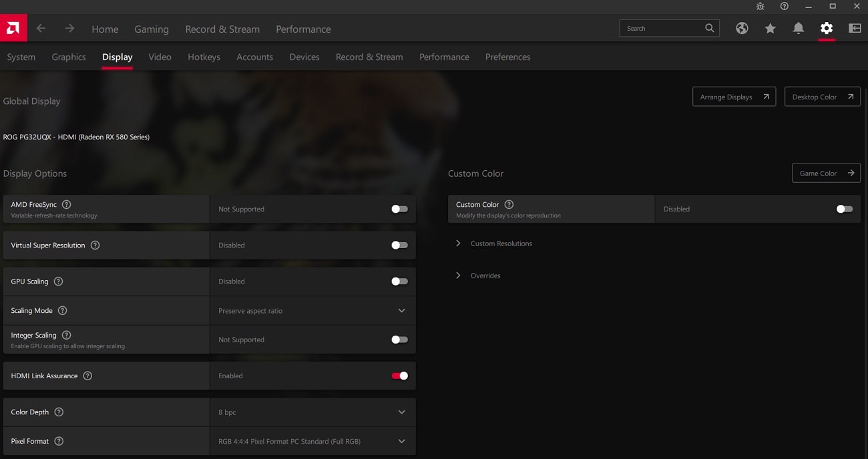Open the notifications bell
868x459 pixels.
coord(798,28)
